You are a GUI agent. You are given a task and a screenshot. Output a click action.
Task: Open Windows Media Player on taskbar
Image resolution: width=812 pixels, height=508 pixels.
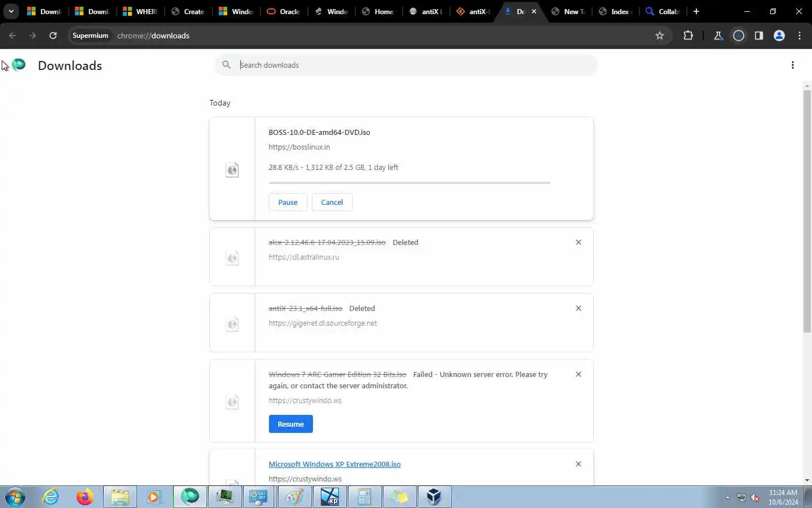pyautogui.click(x=154, y=497)
